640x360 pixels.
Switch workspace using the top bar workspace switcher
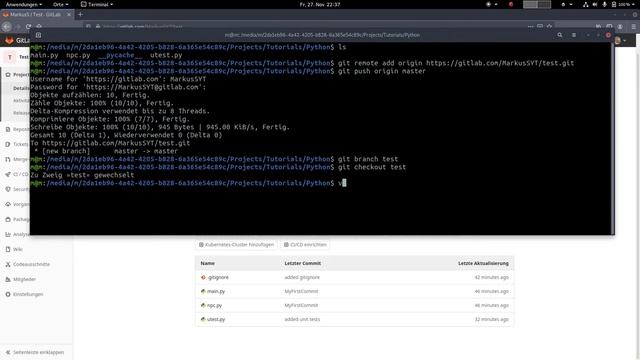[x=537, y=4]
